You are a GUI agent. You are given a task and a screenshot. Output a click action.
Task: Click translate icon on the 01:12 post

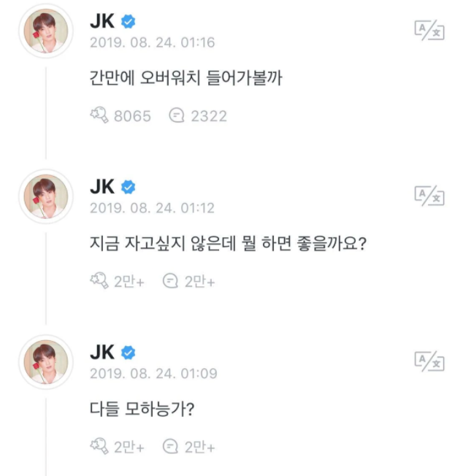coord(429,195)
